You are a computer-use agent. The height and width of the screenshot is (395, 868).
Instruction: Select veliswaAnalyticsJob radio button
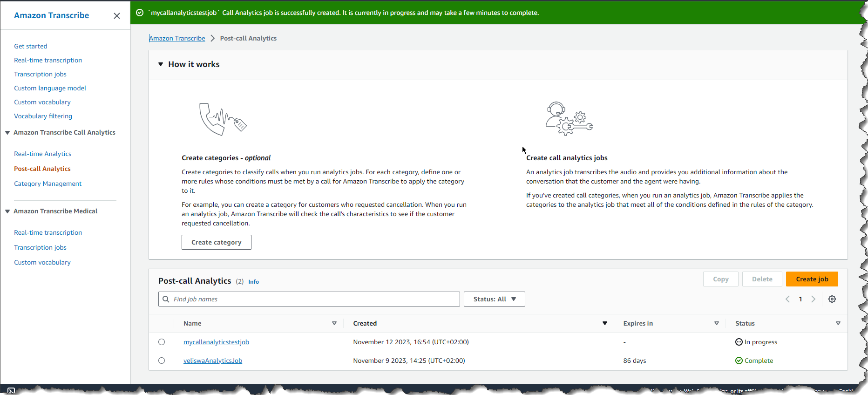click(162, 361)
